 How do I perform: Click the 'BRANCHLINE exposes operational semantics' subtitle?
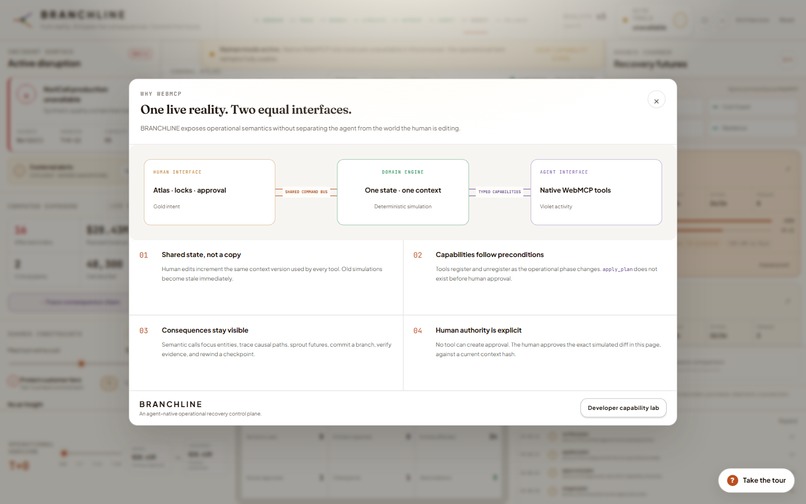click(300, 128)
